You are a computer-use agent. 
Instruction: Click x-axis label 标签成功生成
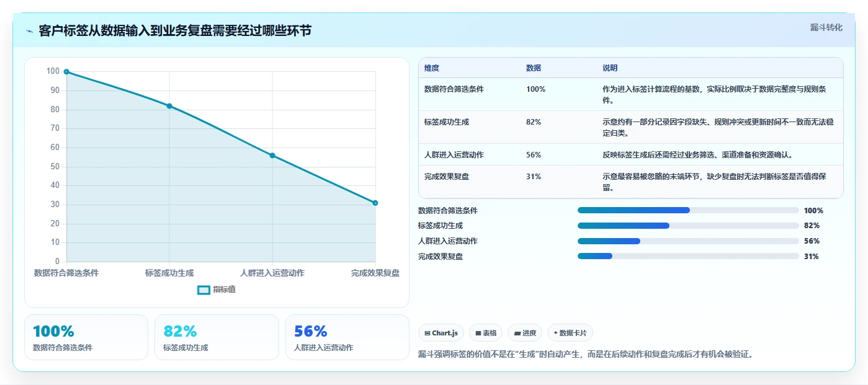tap(169, 273)
